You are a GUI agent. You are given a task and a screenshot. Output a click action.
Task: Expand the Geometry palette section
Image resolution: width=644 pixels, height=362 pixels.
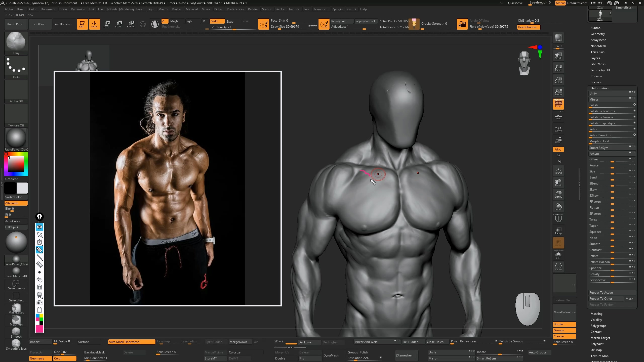tap(597, 34)
